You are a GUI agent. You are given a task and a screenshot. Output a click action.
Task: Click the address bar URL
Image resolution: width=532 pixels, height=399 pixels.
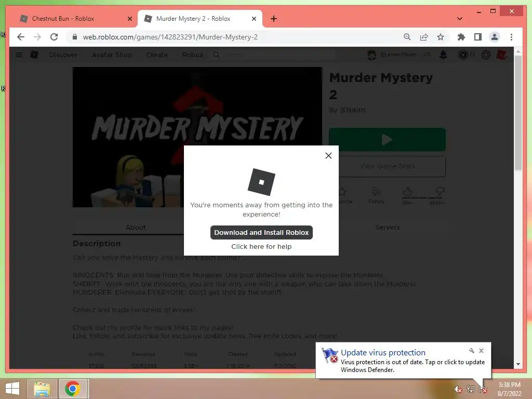[x=170, y=37]
